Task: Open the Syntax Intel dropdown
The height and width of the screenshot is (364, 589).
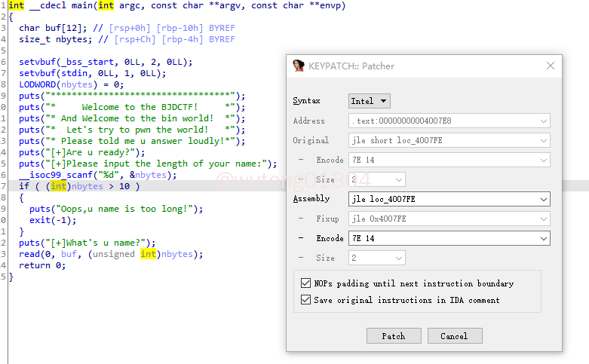Action: coord(370,101)
